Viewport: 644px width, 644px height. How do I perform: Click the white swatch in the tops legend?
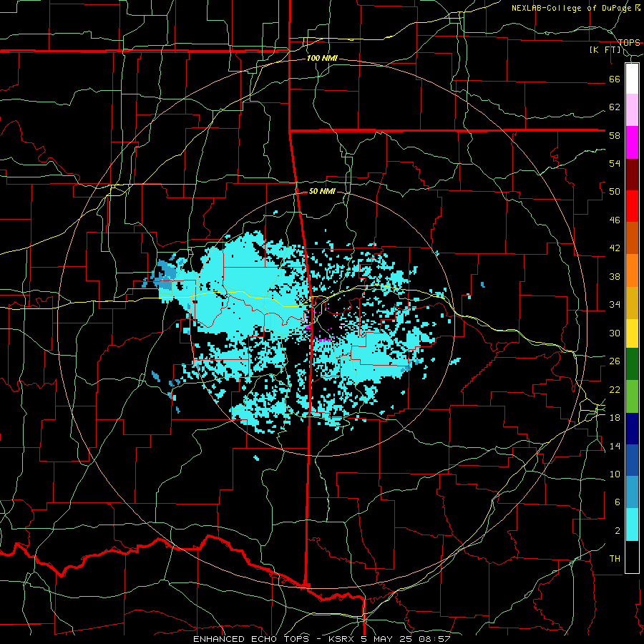tap(632, 79)
